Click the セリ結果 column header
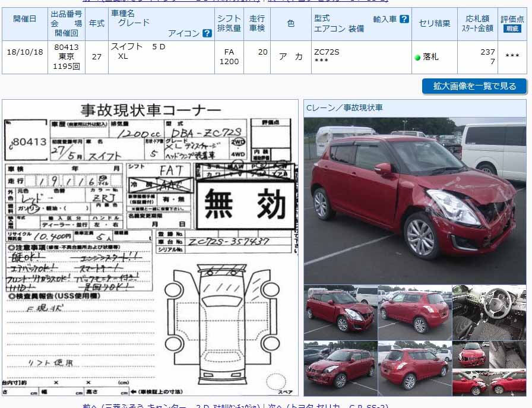Screen dimensions: 532x408 tap(435, 23)
